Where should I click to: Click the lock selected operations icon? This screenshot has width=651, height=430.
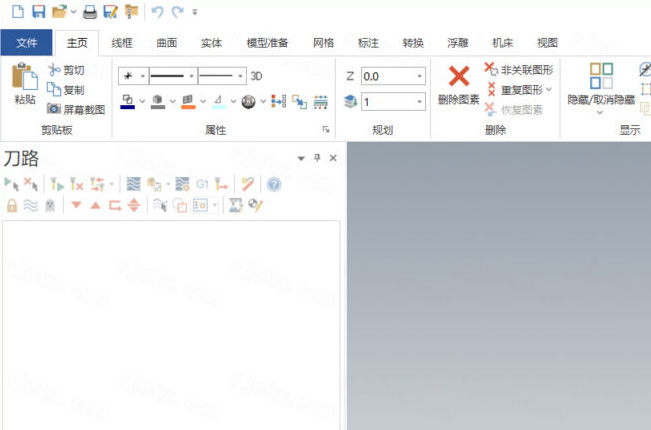[x=12, y=205]
